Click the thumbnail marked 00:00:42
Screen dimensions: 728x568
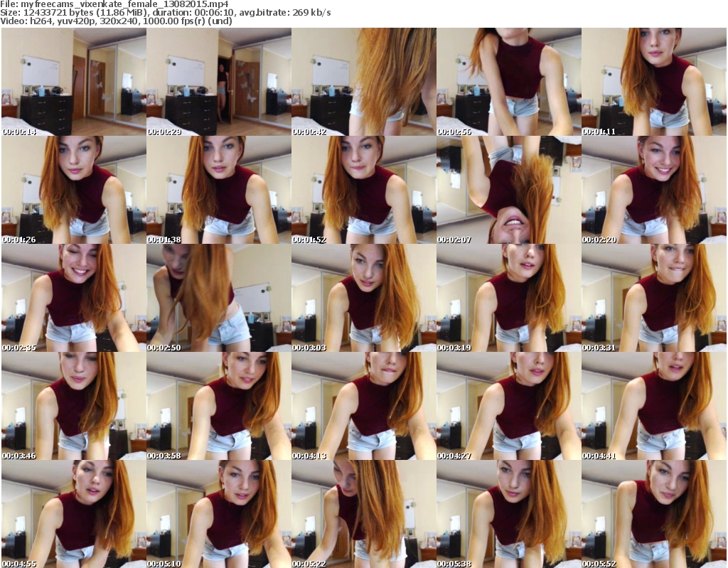point(364,82)
